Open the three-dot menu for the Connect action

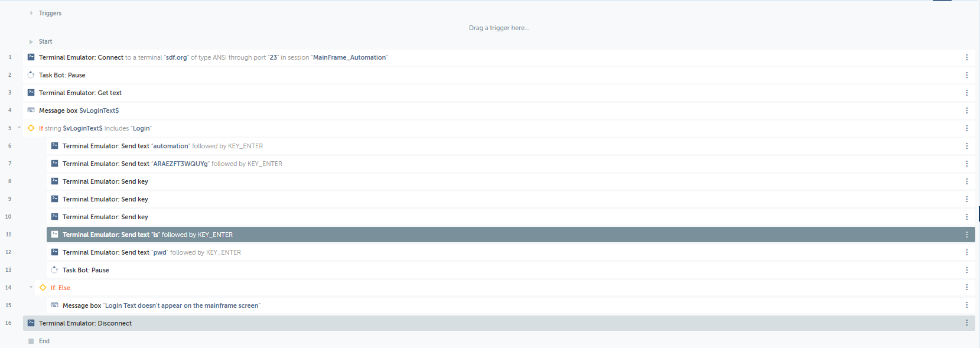(x=967, y=57)
